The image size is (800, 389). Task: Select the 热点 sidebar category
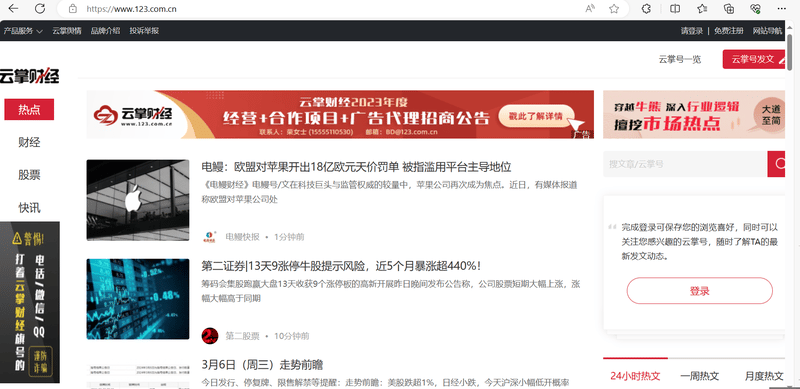[x=29, y=109]
